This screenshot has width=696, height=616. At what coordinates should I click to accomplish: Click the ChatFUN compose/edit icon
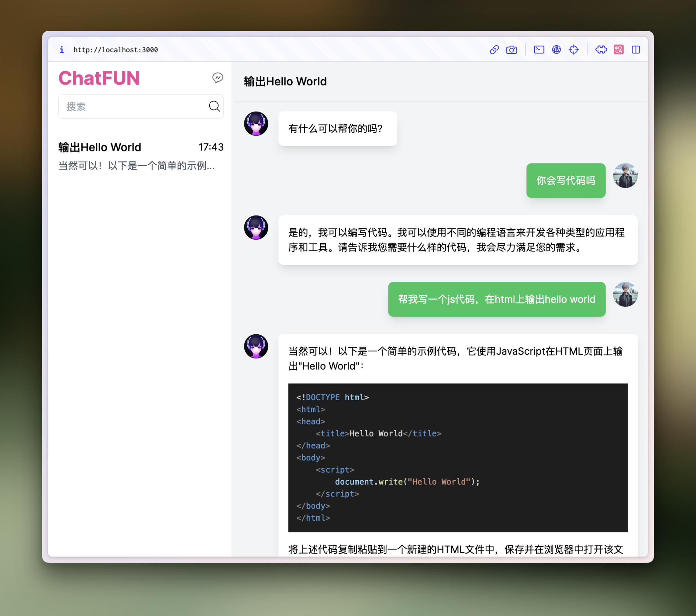[x=218, y=77]
